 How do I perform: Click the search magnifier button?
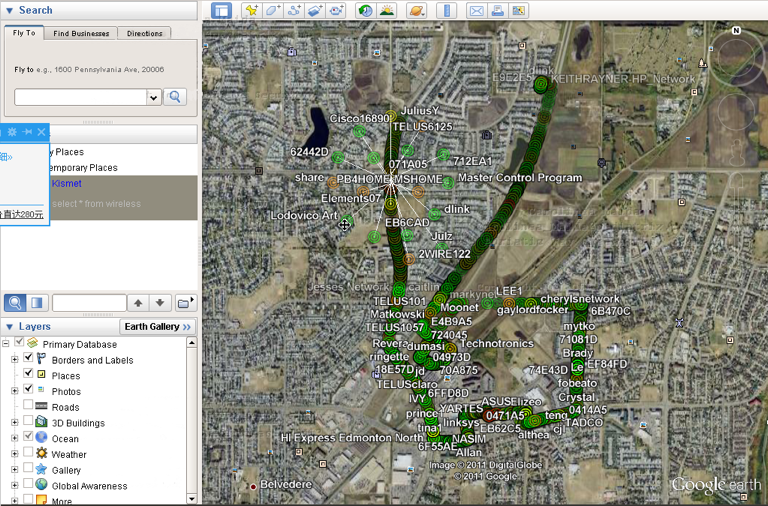click(x=175, y=97)
